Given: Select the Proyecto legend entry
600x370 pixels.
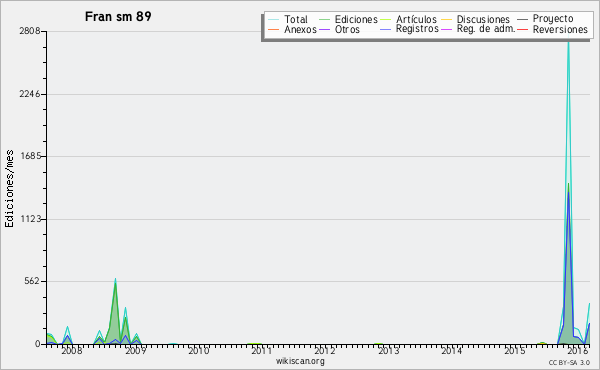Looking at the screenshot, I should [x=553, y=19].
